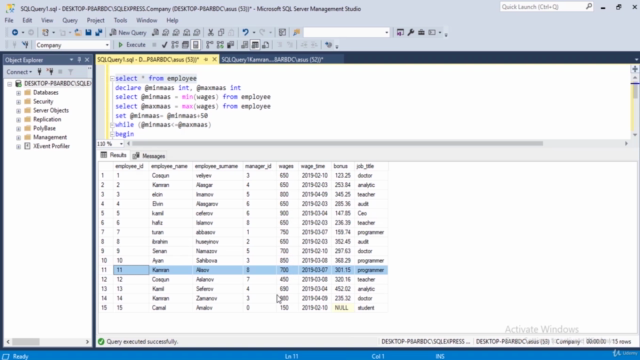Open the Toolbox briefcase icon
640x360 pixels.
(x=421, y=32)
